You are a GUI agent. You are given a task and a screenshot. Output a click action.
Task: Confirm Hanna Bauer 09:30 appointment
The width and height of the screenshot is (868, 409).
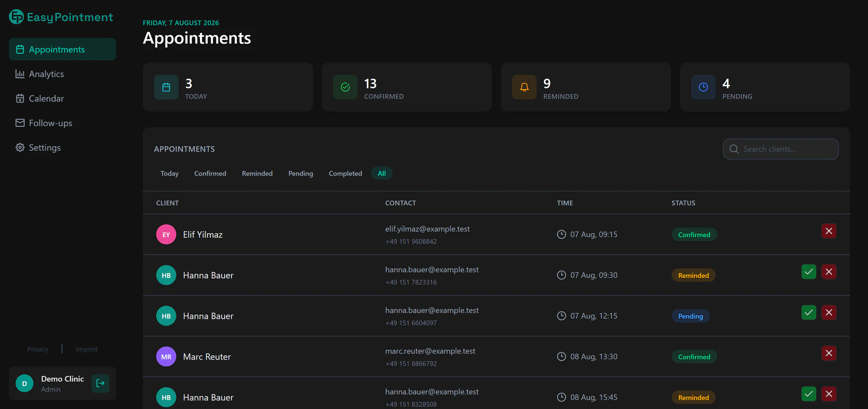coord(809,272)
